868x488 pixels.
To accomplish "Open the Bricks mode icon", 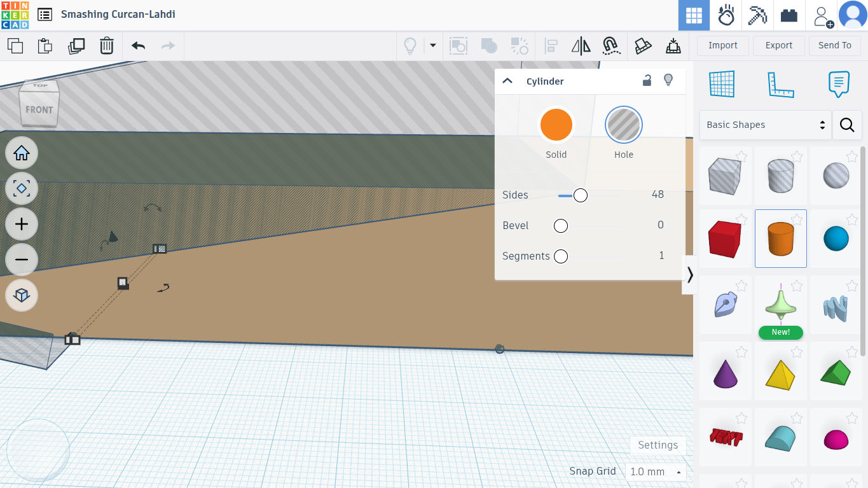I will click(x=789, y=15).
